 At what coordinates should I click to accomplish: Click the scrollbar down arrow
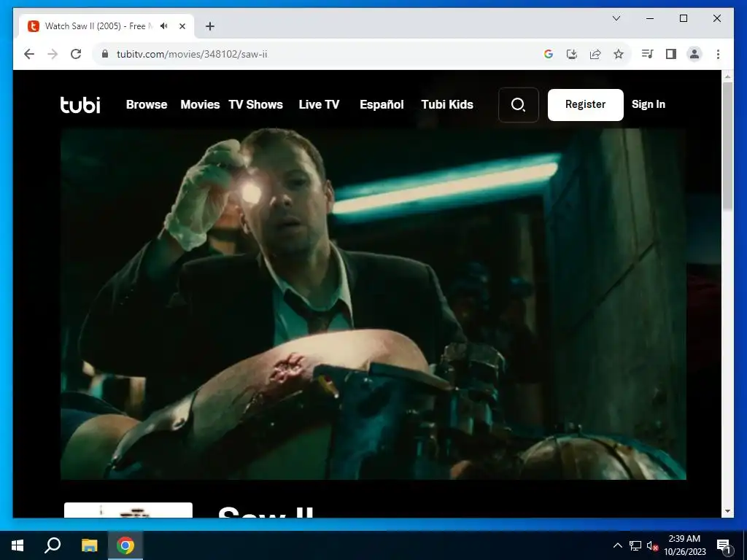coord(727,511)
